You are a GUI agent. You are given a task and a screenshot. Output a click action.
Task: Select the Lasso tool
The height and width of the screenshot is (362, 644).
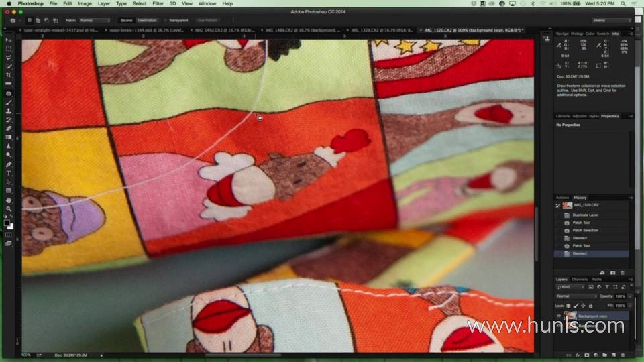pyautogui.click(x=9, y=58)
